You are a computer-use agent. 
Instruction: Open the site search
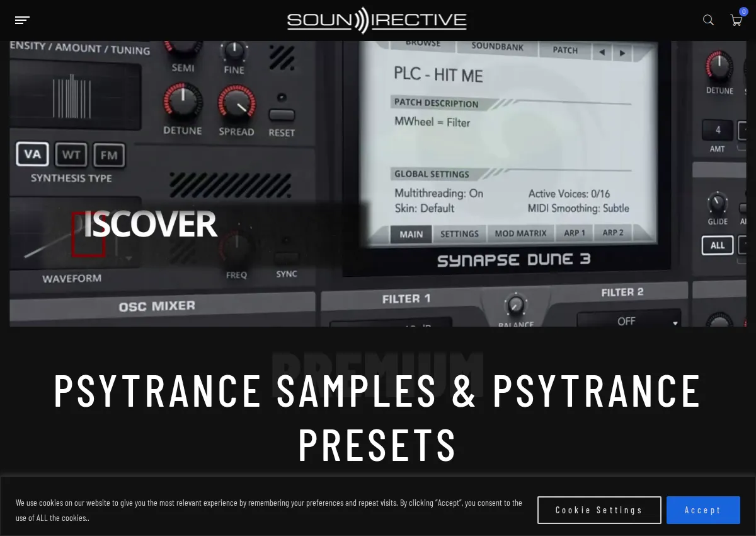(708, 20)
